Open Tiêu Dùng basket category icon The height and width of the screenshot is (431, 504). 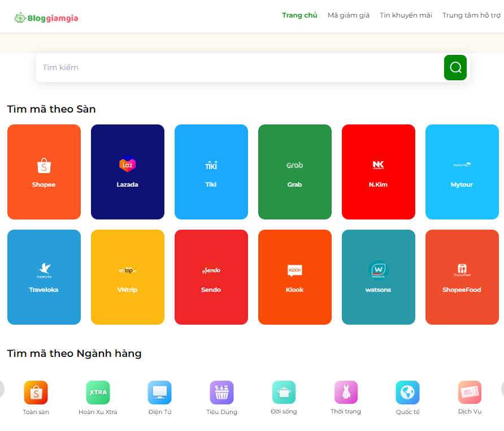tap(222, 393)
